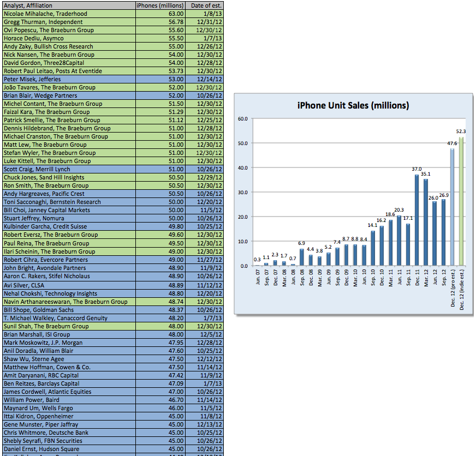Select the Nicolae Mihalache, Traderhood row
This screenshot has width=476, height=456.
(x=113, y=14)
